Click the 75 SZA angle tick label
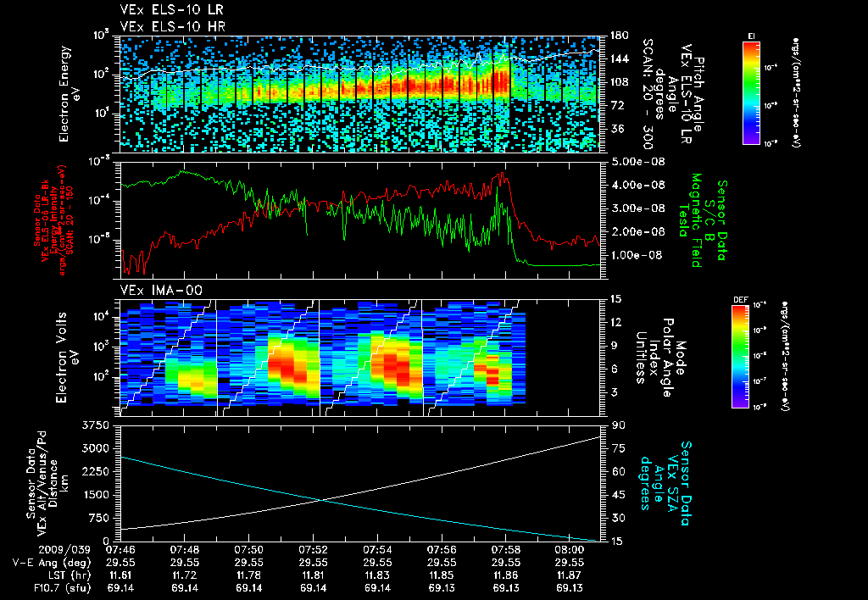 coord(619,448)
